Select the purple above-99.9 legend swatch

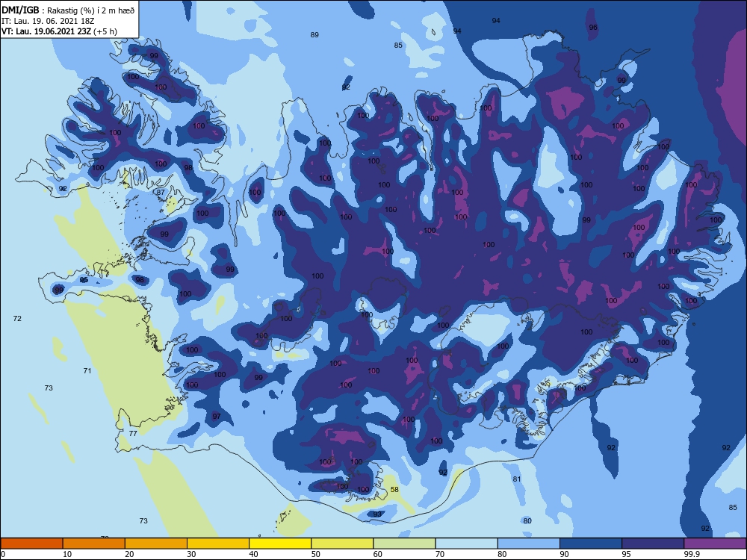[715, 544]
